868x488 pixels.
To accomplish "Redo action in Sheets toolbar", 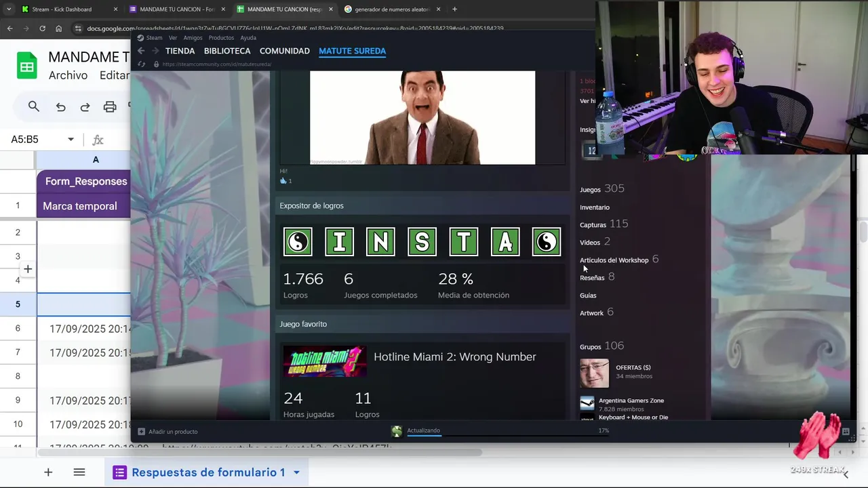I will click(85, 107).
